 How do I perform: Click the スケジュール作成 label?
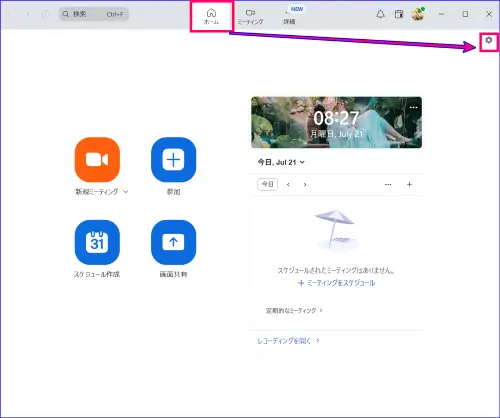(x=97, y=274)
